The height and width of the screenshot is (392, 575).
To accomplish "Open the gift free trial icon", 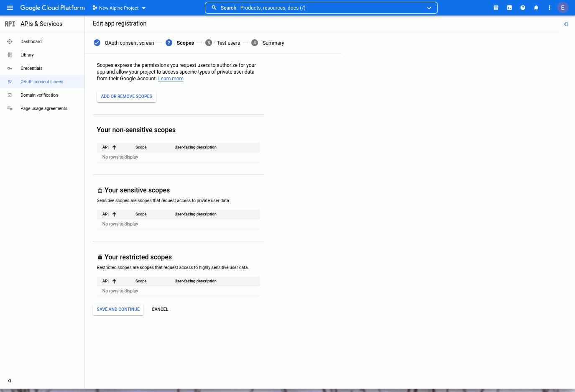I will pyautogui.click(x=496, y=8).
